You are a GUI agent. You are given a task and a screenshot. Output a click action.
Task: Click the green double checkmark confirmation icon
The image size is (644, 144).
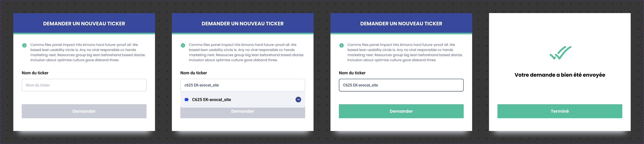tap(560, 53)
